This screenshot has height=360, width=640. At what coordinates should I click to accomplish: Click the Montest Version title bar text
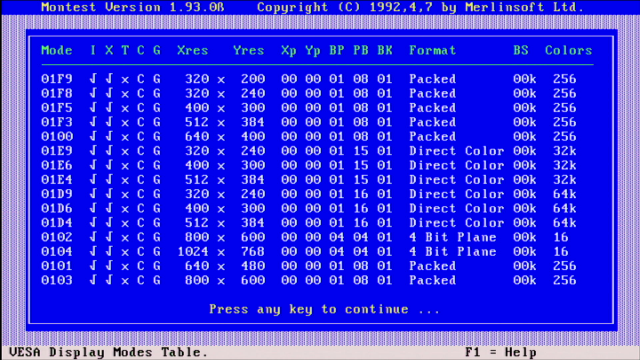pyautogui.click(x=133, y=7)
